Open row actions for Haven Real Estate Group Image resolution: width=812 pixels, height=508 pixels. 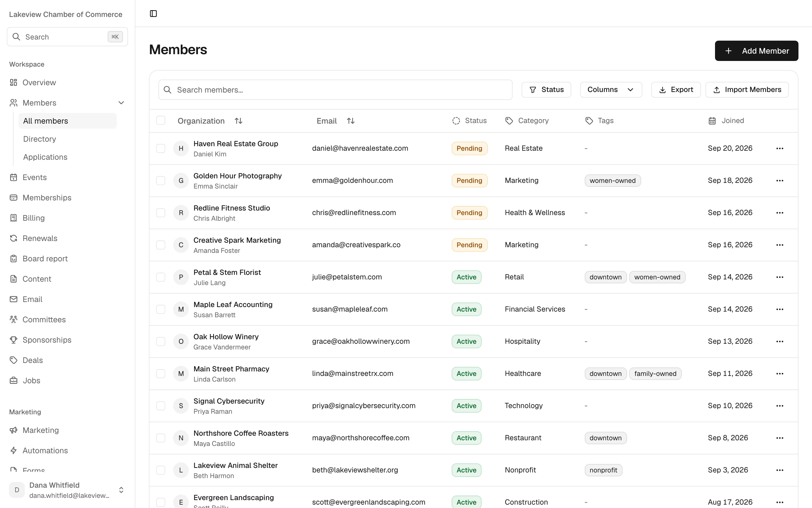pyautogui.click(x=780, y=148)
